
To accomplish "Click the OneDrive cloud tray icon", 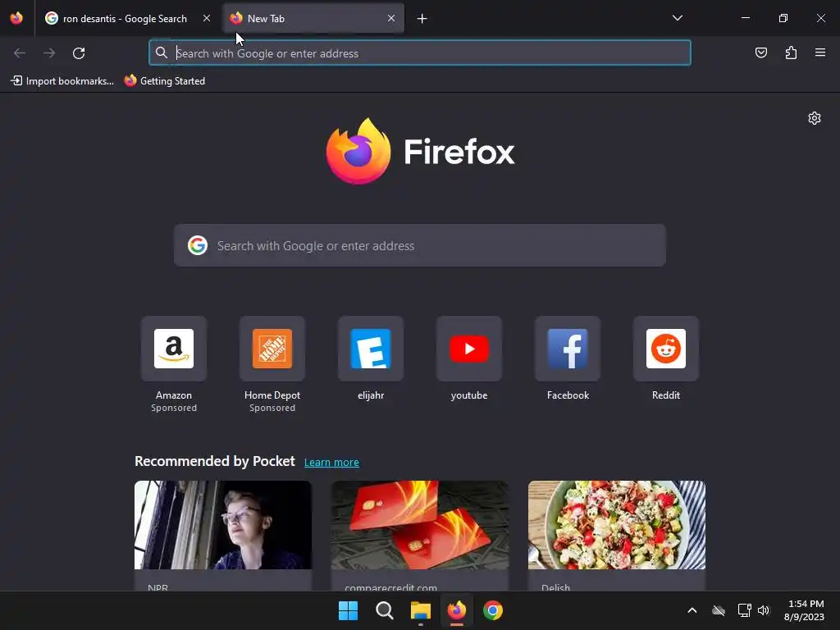I will (719, 610).
